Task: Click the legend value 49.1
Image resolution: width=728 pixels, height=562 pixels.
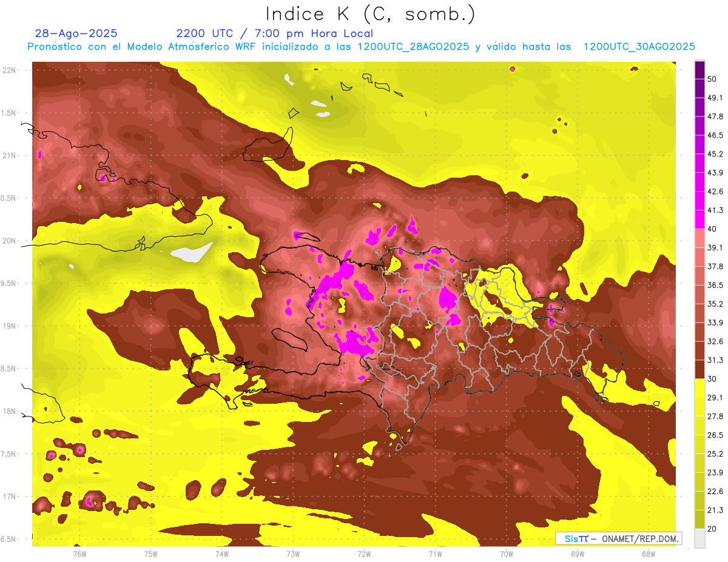Action: point(715,98)
